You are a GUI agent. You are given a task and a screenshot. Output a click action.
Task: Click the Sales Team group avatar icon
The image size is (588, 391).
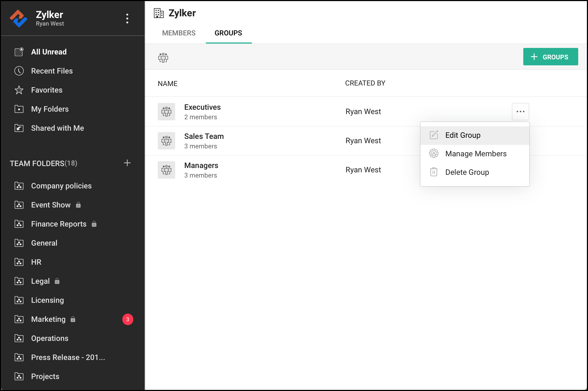(166, 141)
